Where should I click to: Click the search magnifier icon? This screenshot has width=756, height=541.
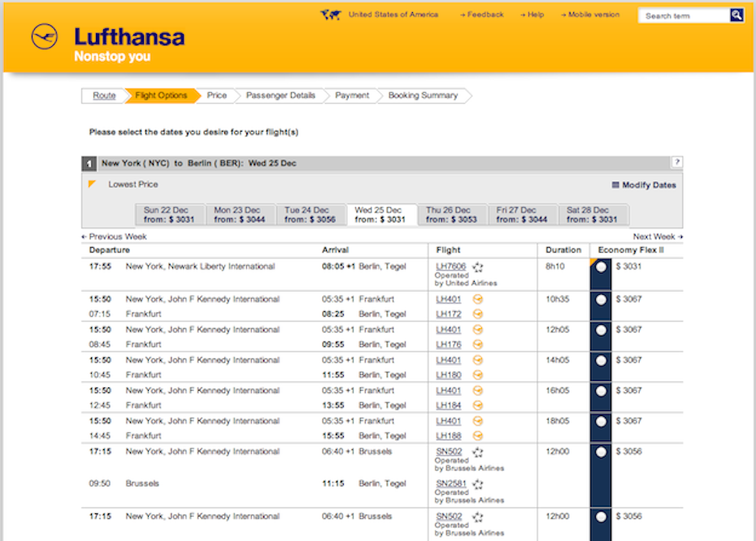736,15
